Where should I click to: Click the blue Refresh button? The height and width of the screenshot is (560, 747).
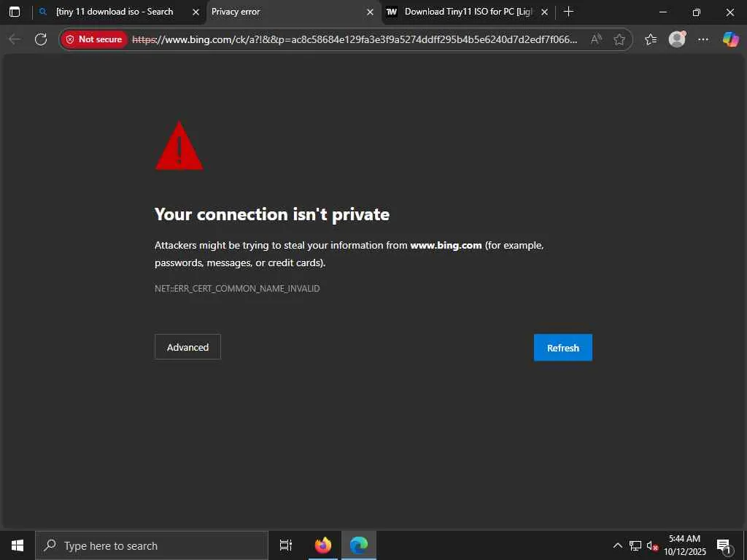(562, 348)
